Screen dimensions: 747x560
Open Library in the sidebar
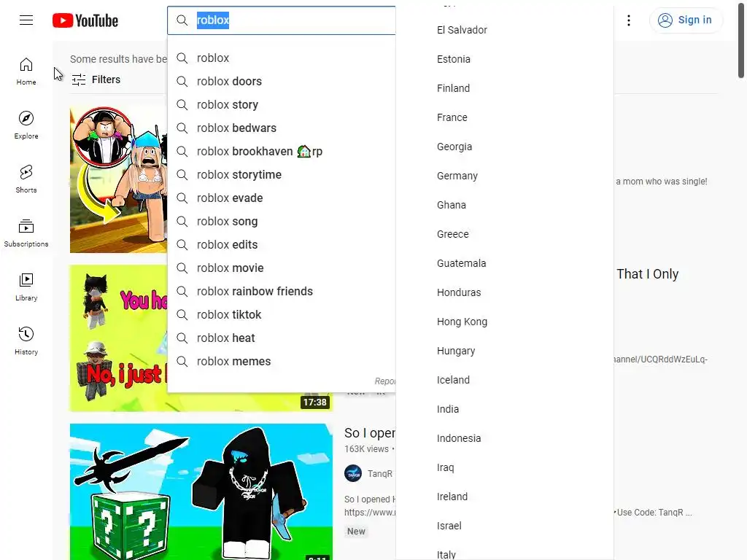[x=26, y=287]
